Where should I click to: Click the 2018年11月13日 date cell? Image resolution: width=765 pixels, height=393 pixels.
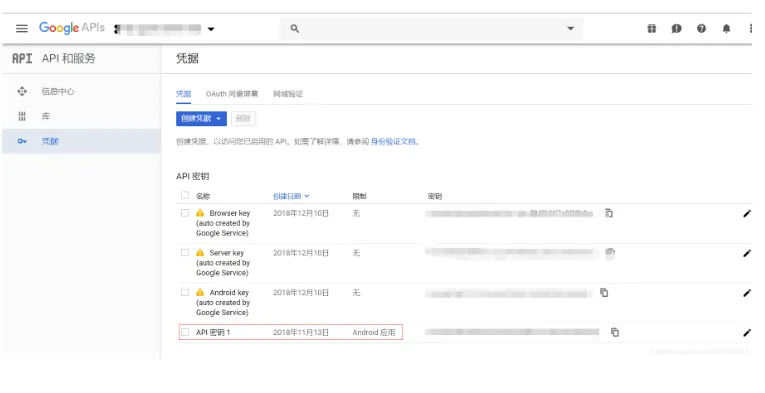[301, 332]
